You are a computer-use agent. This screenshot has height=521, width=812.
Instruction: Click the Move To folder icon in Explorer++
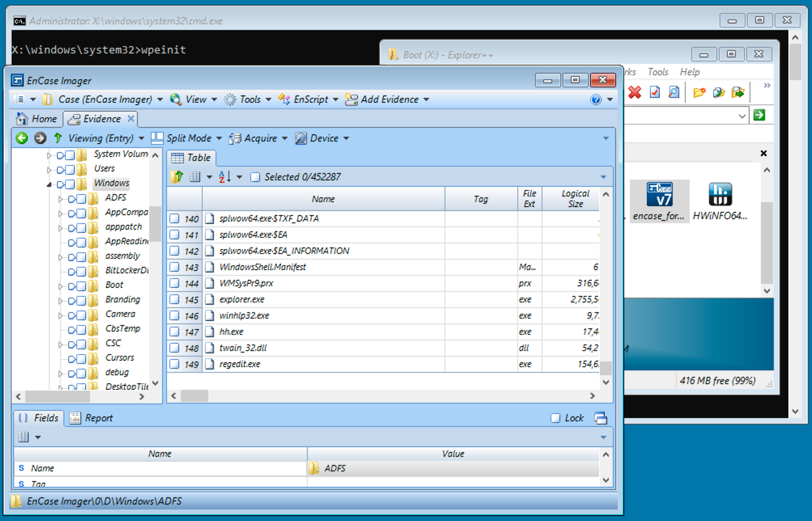click(x=738, y=92)
